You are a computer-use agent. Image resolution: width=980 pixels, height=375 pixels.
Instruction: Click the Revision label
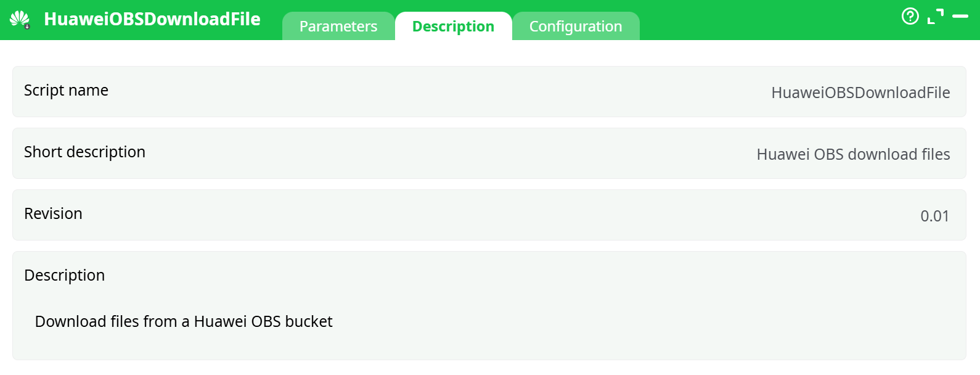[x=53, y=213]
